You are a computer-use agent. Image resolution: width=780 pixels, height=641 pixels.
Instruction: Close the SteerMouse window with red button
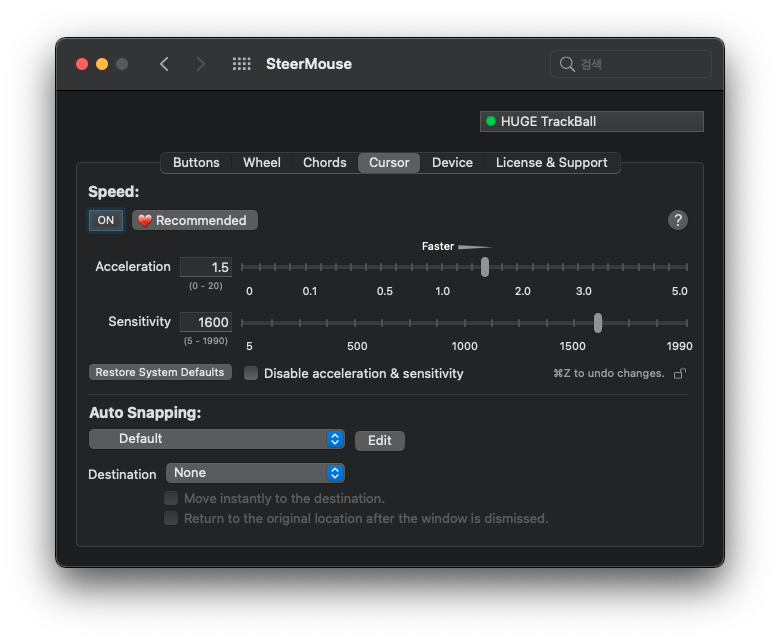pos(82,64)
